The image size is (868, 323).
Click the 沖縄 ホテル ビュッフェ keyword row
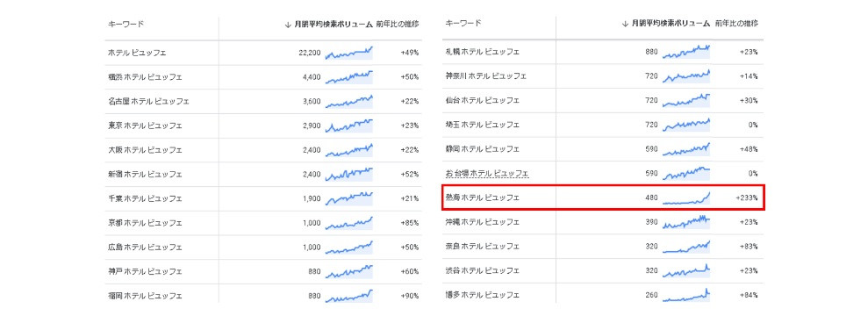coord(603,222)
